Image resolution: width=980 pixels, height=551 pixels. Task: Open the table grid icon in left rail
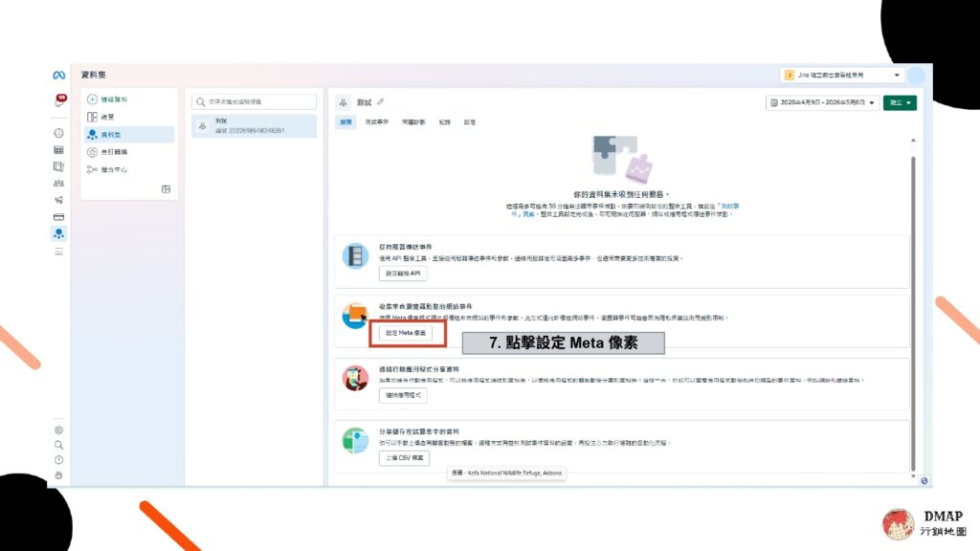[58, 150]
